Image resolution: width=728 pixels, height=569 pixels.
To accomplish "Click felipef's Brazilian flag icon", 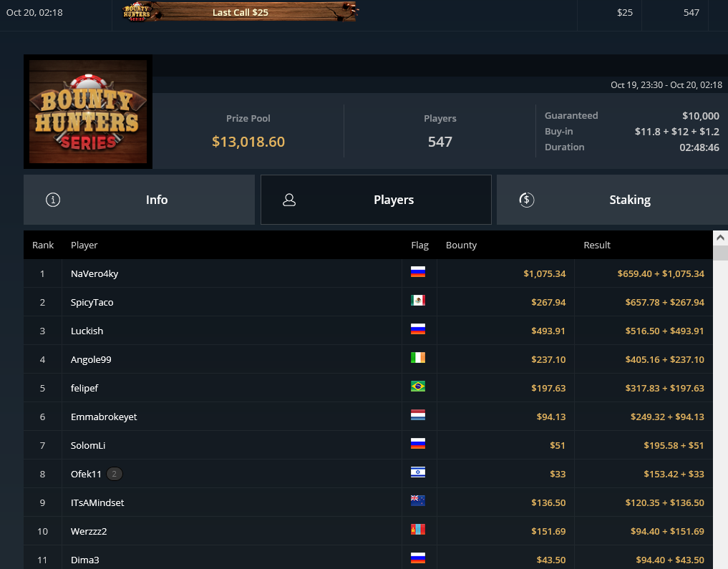I will click(x=418, y=386).
